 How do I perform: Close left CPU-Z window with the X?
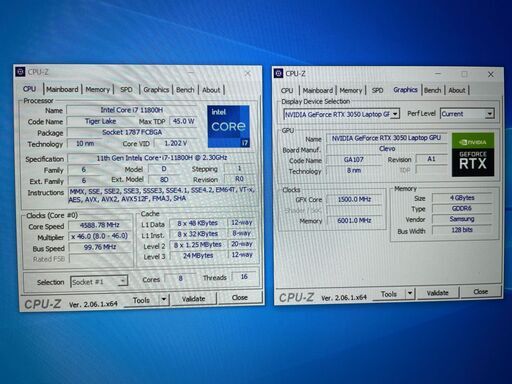[248, 73]
